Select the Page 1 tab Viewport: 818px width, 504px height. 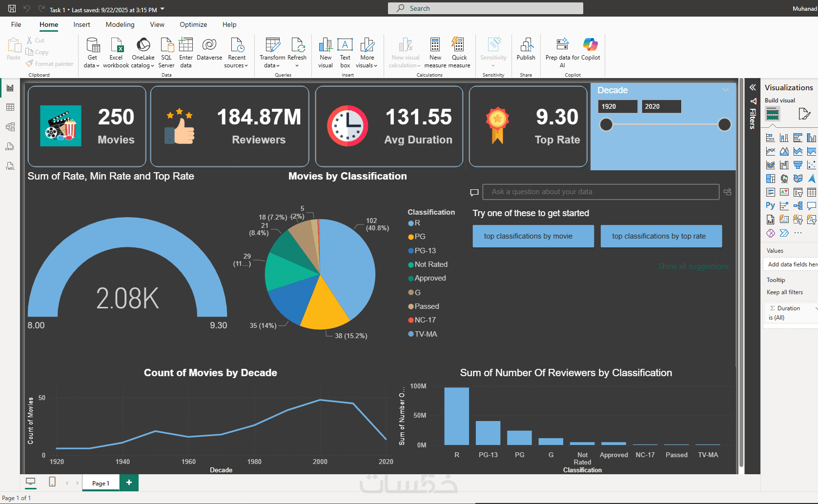click(x=101, y=483)
